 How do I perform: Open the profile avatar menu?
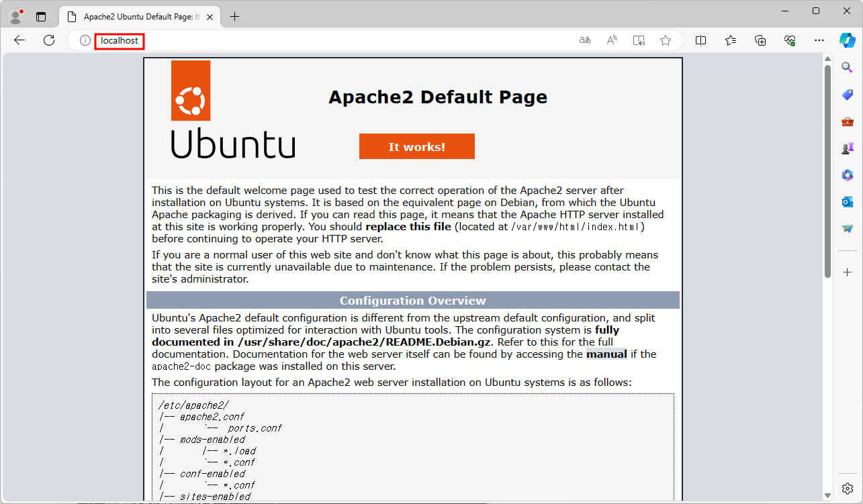point(15,15)
